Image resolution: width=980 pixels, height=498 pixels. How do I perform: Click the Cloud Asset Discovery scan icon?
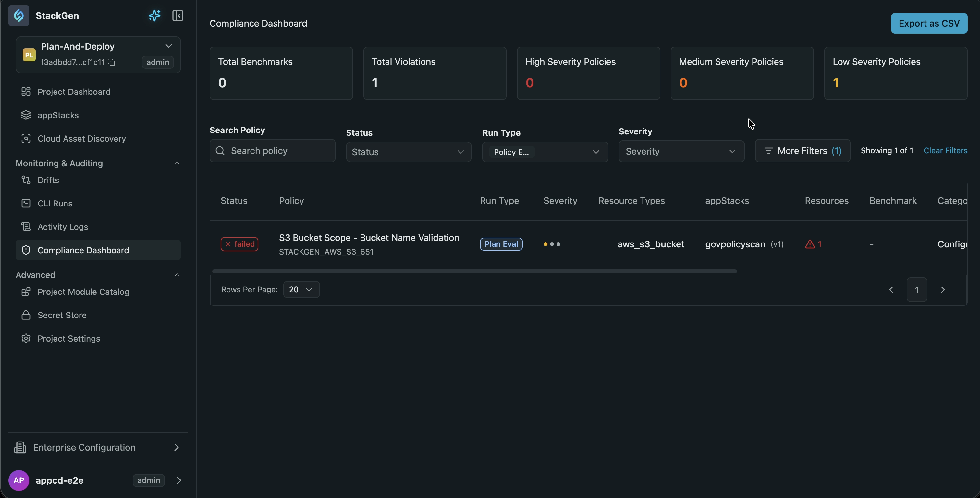click(x=26, y=139)
